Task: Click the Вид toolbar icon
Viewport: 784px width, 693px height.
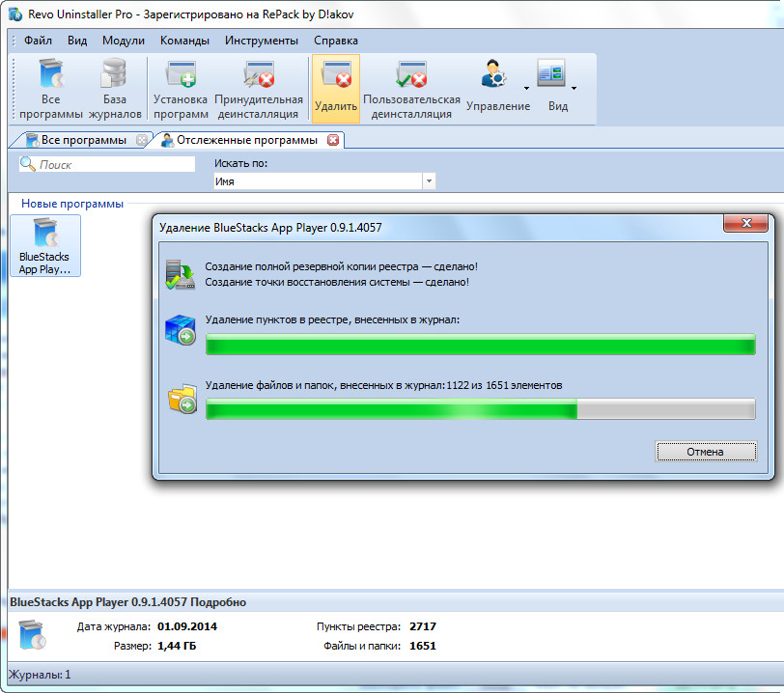Action: pos(552,88)
